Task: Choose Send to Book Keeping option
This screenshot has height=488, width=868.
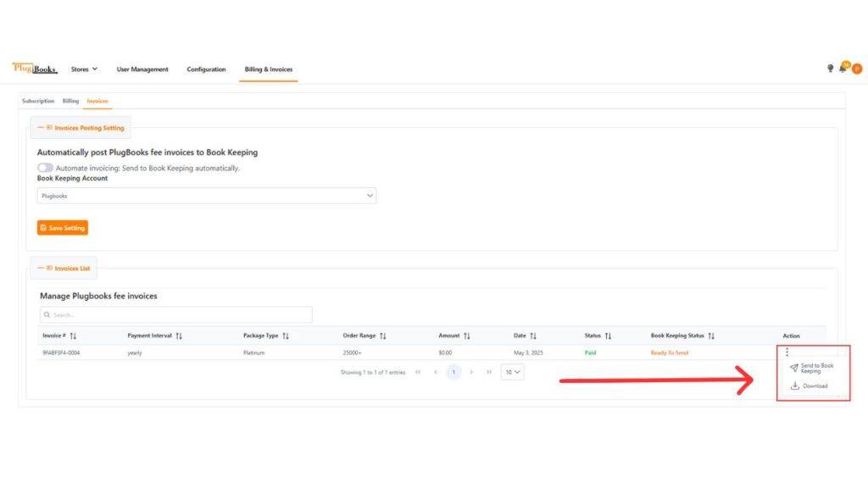Action: pyautogui.click(x=811, y=369)
